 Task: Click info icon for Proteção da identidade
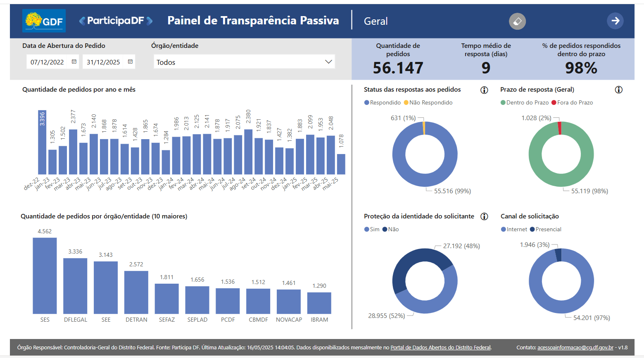click(x=484, y=216)
